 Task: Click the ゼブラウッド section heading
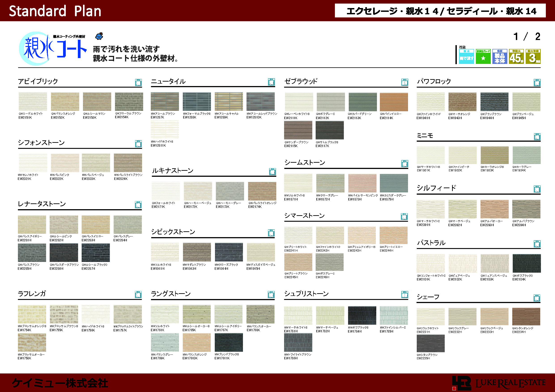click(301, 81)
